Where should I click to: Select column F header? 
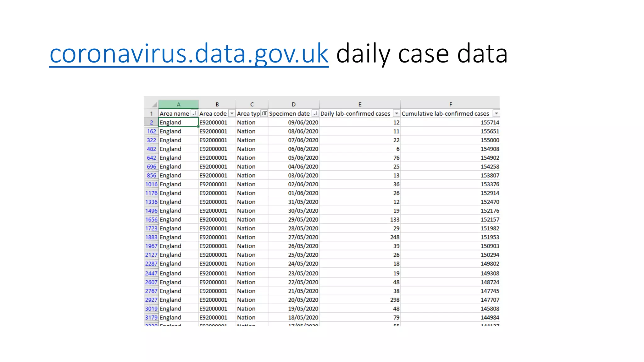450,104
